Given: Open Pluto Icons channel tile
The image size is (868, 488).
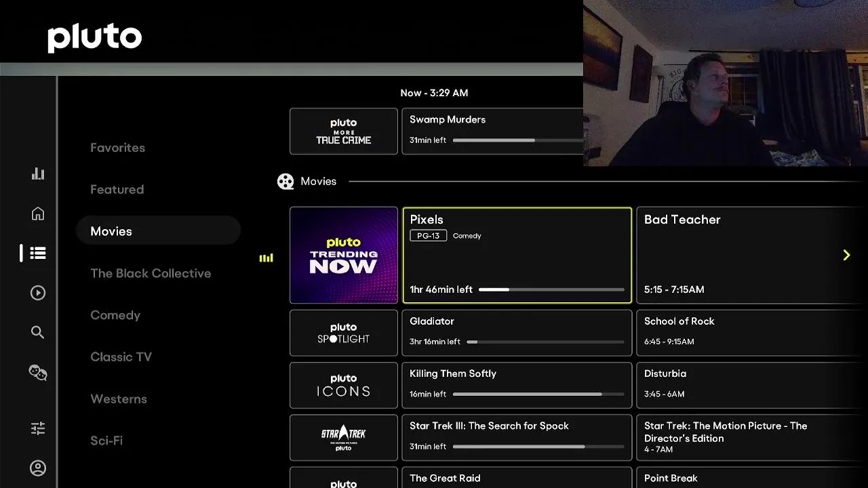Looking at the screenshot, I should (344, 385).
